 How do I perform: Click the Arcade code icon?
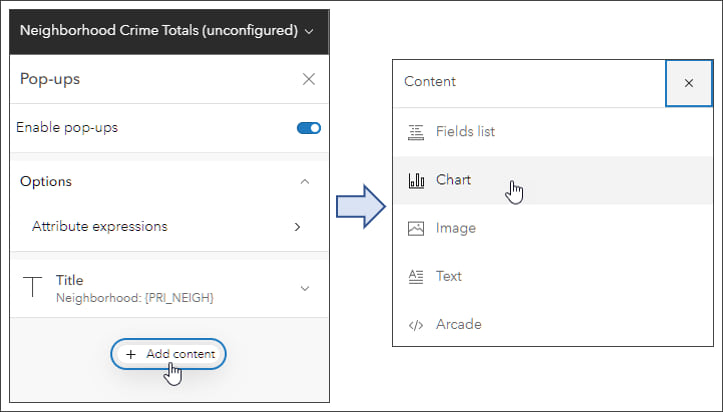417,324
